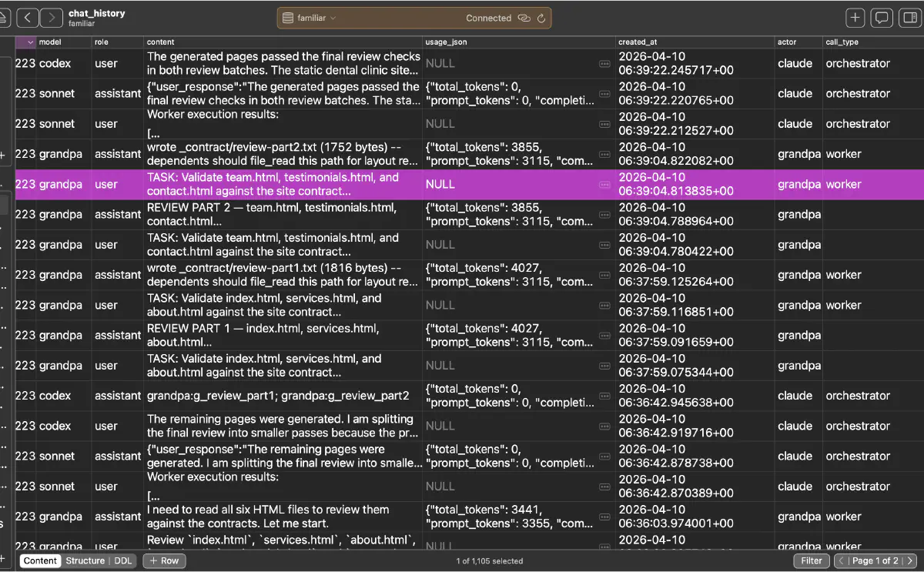Go to previous page arrow
Viewport: 924px width, 572px height.
coord(842,560)
